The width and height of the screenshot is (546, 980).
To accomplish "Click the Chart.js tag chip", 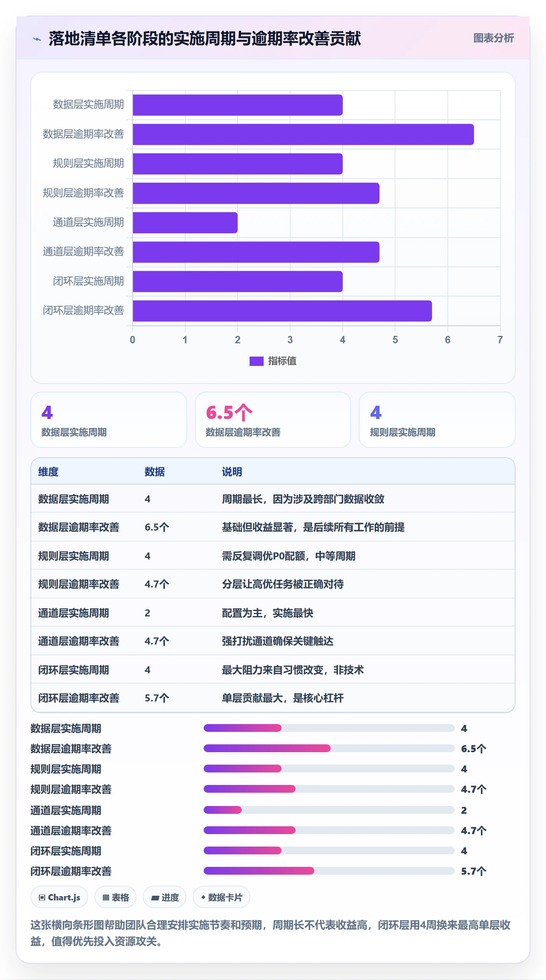I will tap(59, 897).
